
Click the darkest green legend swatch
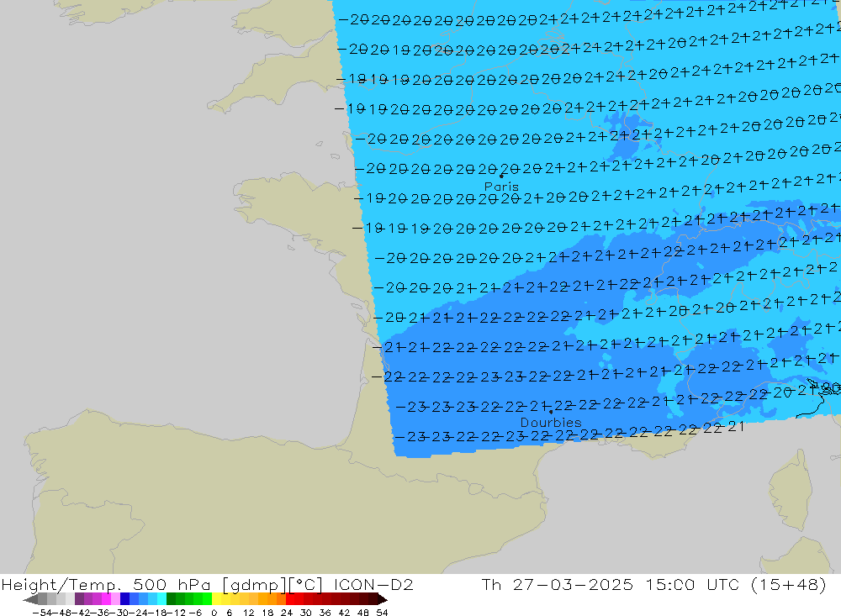coord(171,599)
